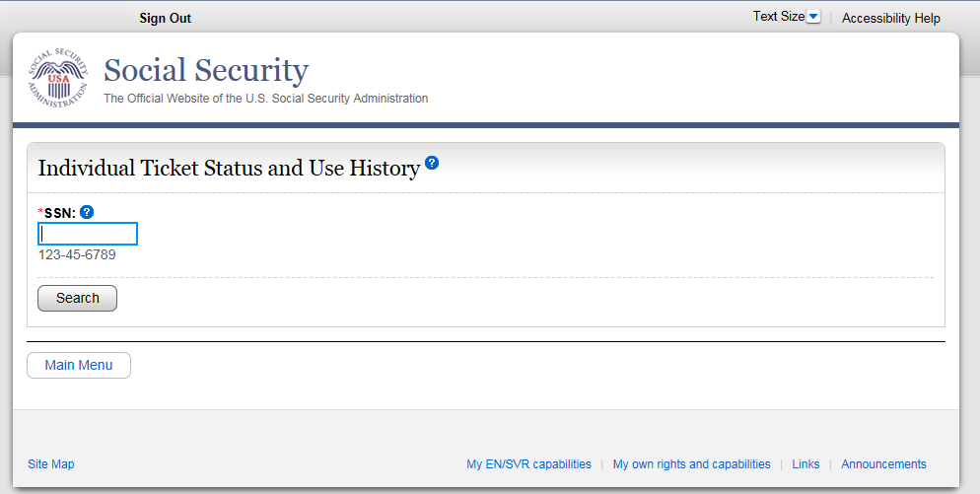The image size is (980, 494).
Task: Open the Announcements link
Action: point(883,464)
